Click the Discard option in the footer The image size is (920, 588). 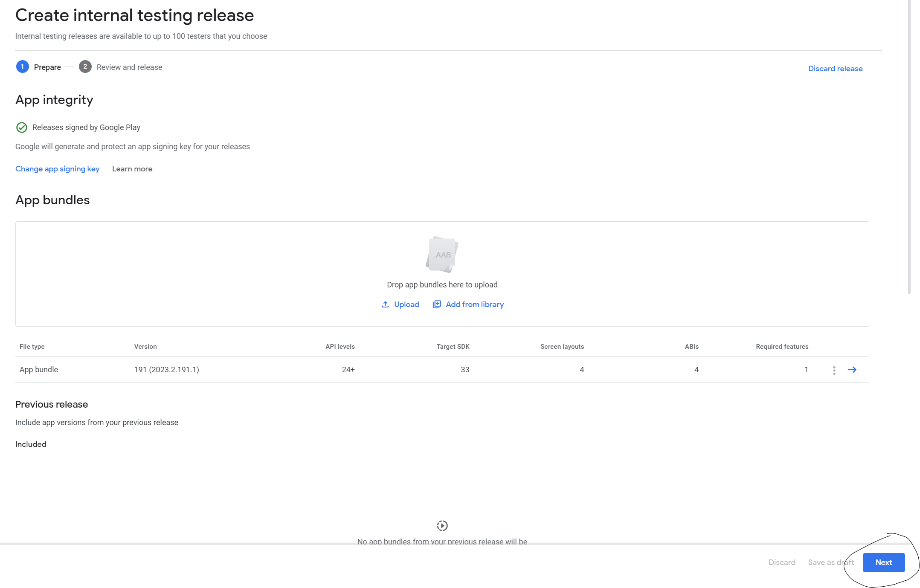point(782,562)
